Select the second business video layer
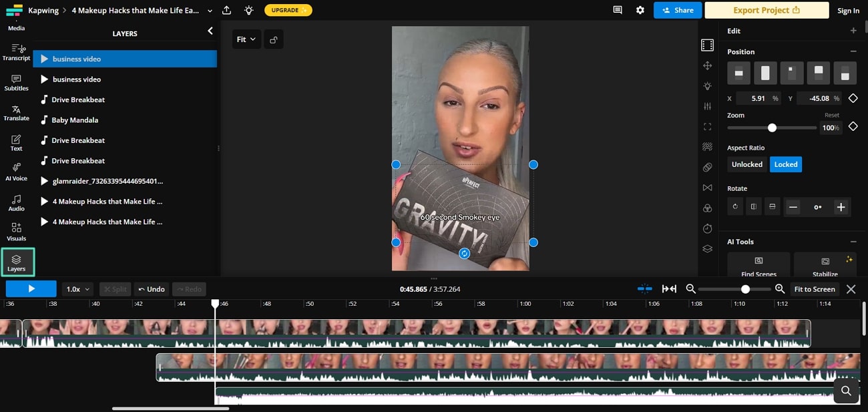This screenshot has height=412, width=868. pos(125,79)
